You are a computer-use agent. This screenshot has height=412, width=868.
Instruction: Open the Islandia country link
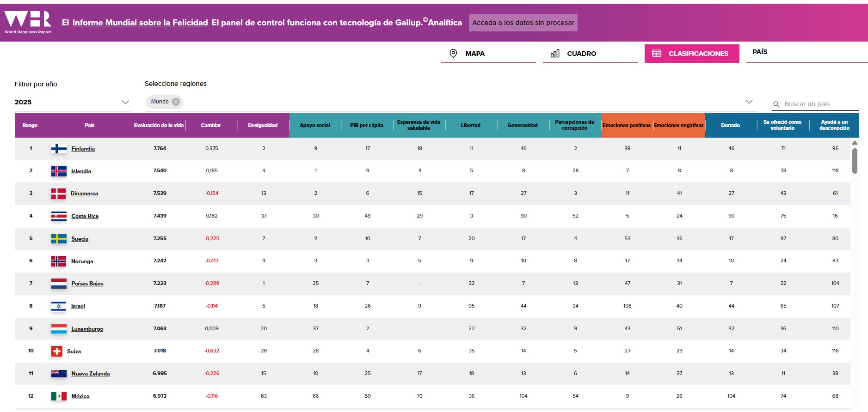click(81, 171)
